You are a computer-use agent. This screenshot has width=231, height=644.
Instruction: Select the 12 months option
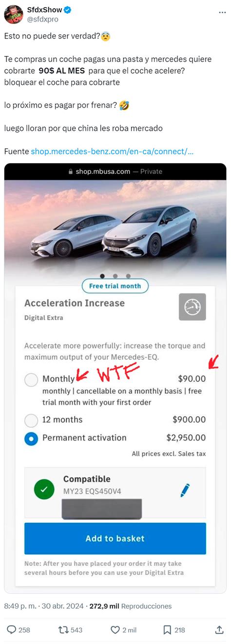[31, 420]
